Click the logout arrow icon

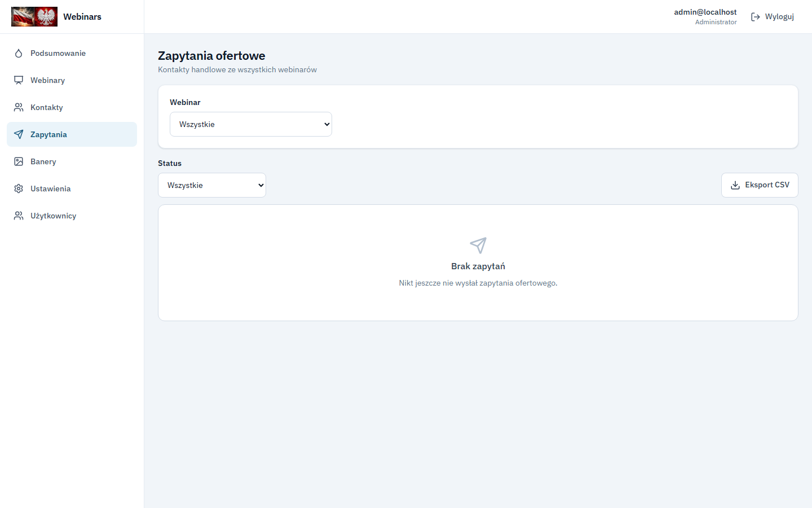[x=756, y=17]
